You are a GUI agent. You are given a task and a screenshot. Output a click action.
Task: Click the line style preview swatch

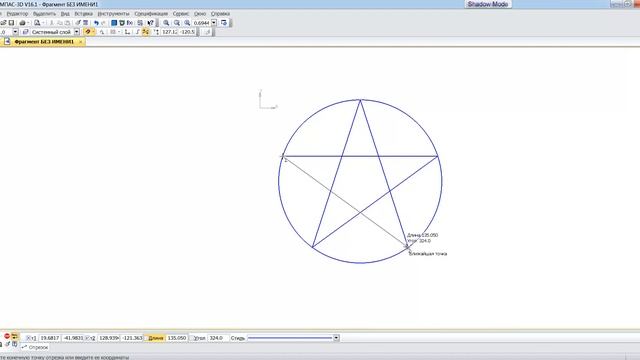point(290,338)
